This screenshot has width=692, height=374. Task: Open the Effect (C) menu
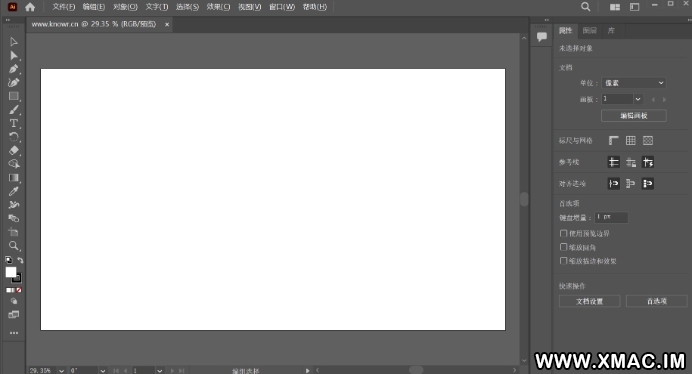(x=218, y=7)
